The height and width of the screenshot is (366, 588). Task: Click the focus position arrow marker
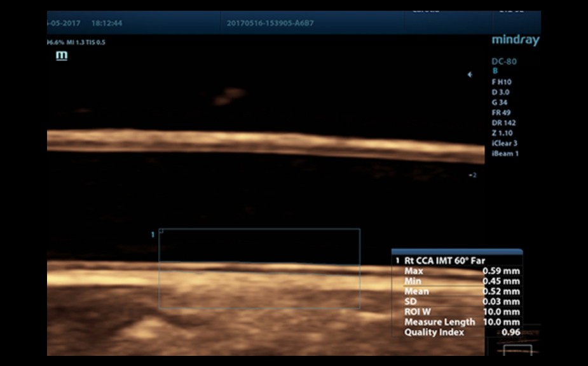470,74
